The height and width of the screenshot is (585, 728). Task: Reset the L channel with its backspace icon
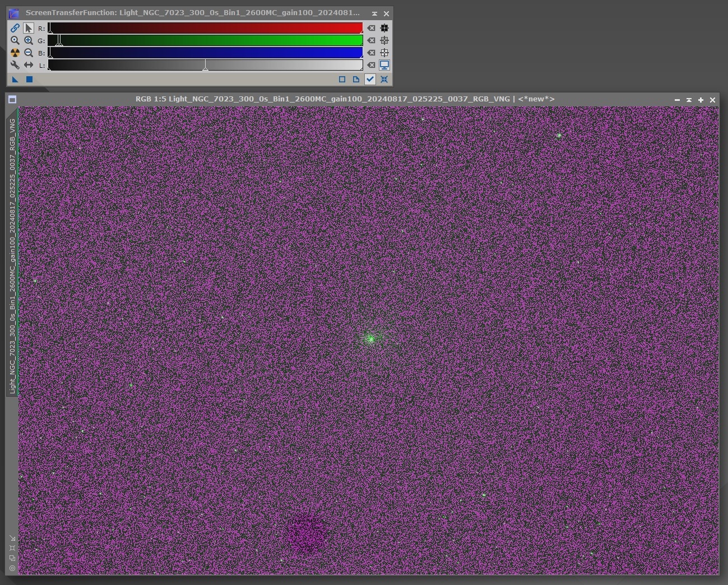pyautogui.click(x=371, y=65)
